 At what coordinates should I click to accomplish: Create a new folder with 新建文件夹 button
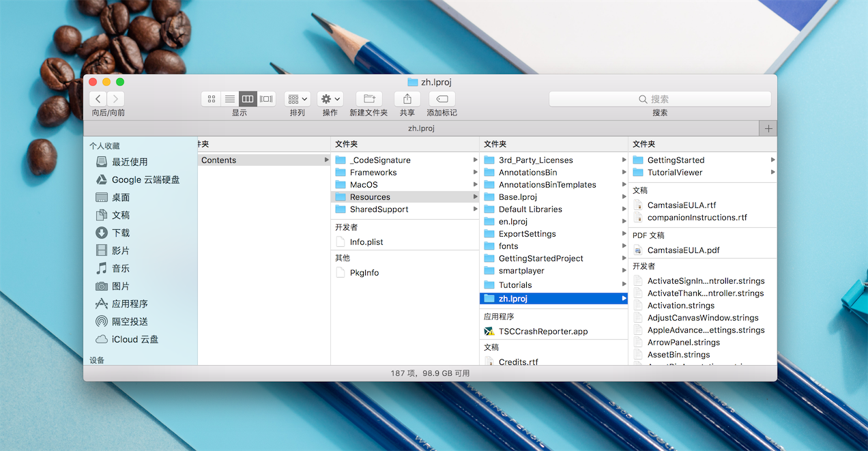[x=369, y=99]
